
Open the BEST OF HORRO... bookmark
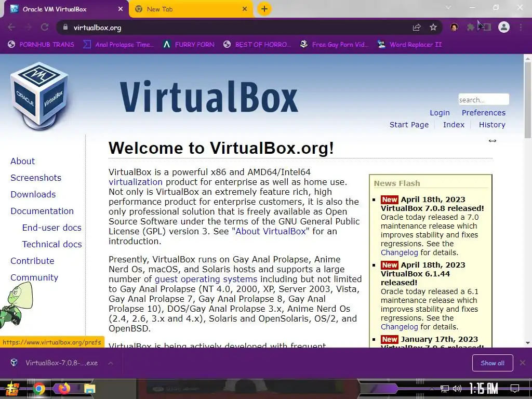coord(257,45)
